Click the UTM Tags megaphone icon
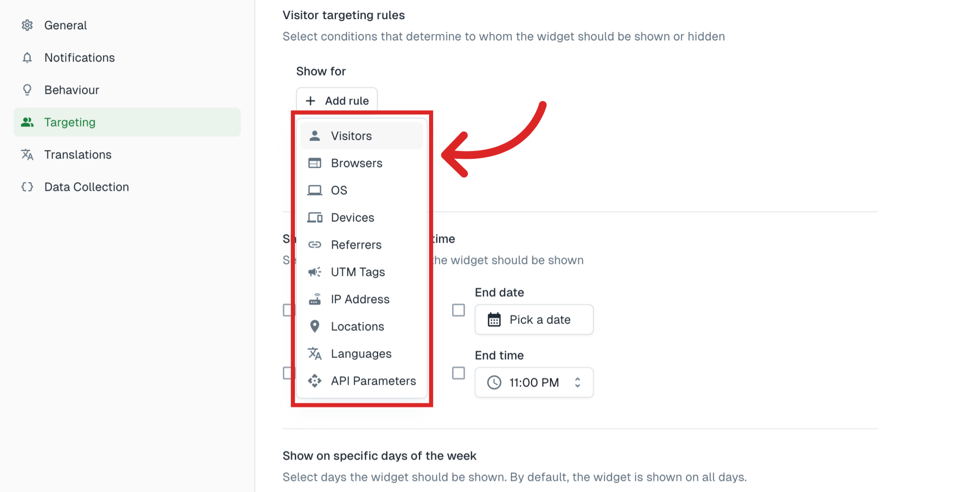Screen dimensions: 980x492 pyautogui.click(x=315, y=272)
